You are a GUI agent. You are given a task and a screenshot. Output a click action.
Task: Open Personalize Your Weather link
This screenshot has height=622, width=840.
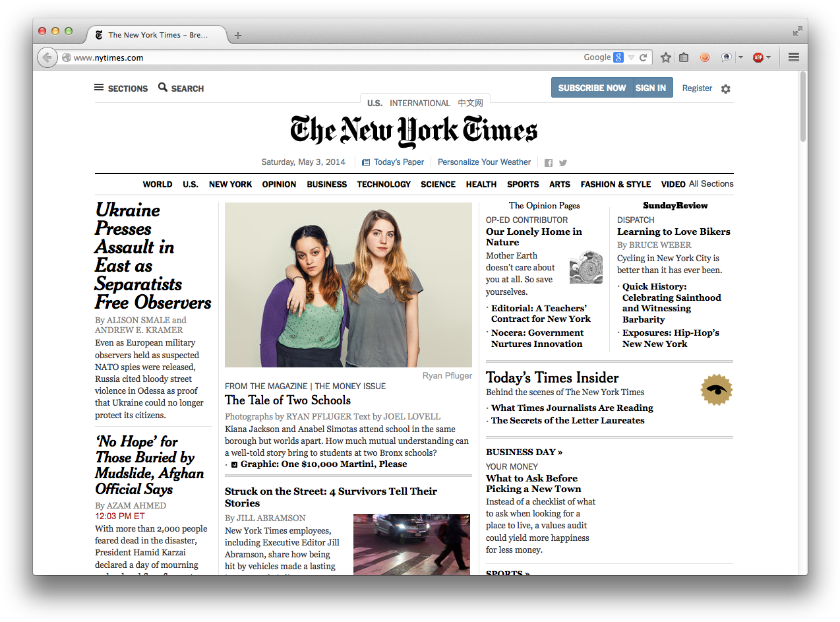[x=485, y=162]
